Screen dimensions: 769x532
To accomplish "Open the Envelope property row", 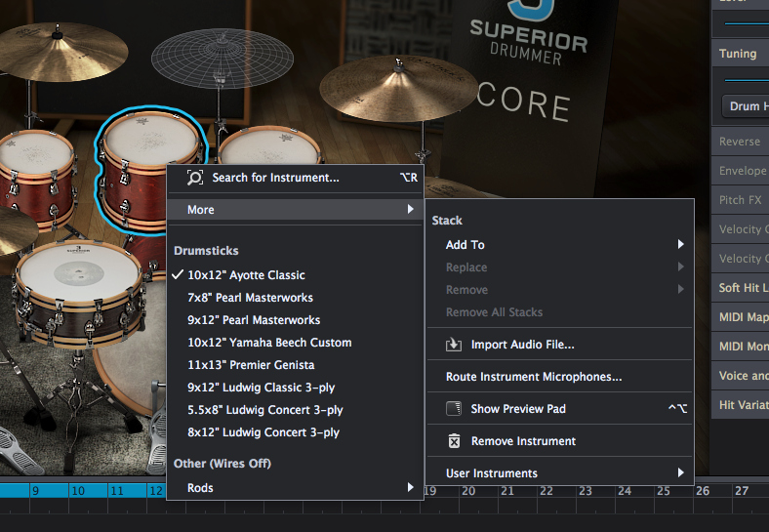I will coord(741,171).
